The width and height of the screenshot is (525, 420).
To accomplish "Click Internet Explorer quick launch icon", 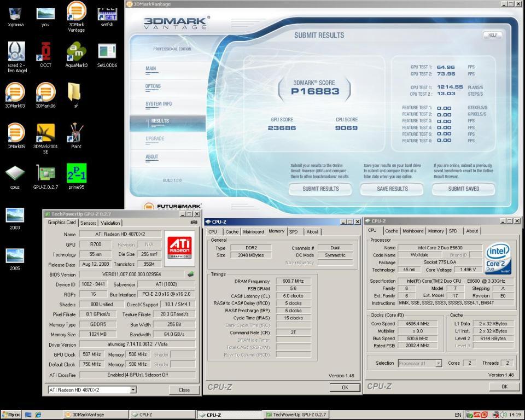I will click(x=38, y=415).
